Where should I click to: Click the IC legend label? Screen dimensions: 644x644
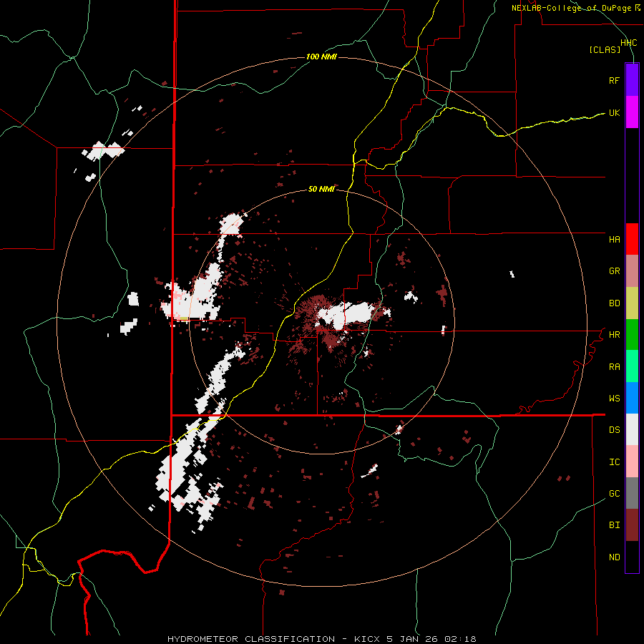click(614, 462)
